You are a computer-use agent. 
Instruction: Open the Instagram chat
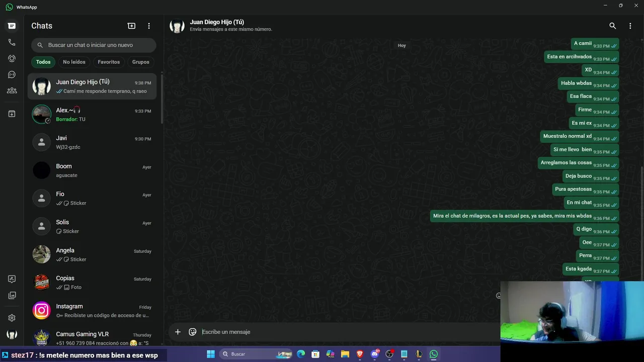click(92, 311)
